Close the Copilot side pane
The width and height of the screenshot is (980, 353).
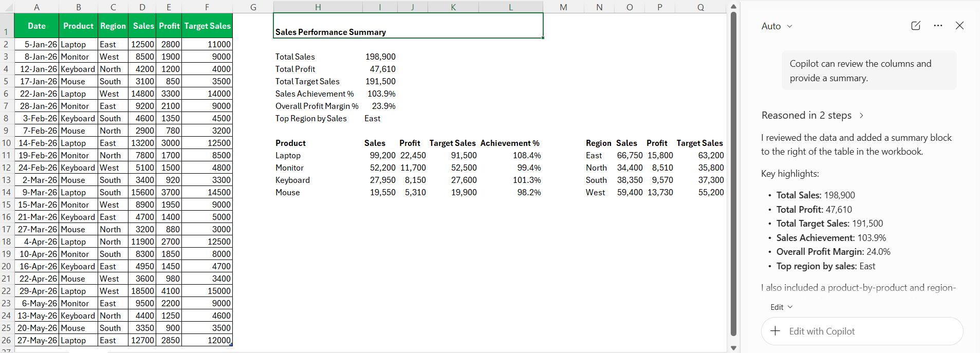click(959, 26)
